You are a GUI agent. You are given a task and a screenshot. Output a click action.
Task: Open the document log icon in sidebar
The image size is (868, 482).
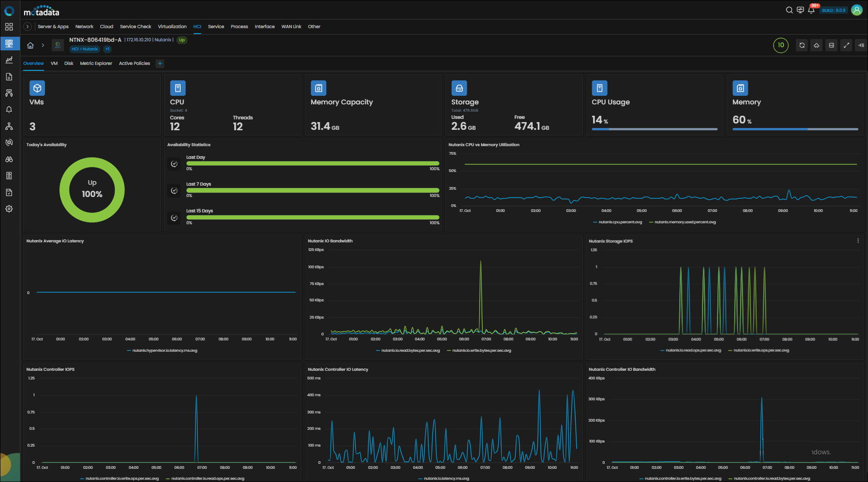(x=9, y=77)
